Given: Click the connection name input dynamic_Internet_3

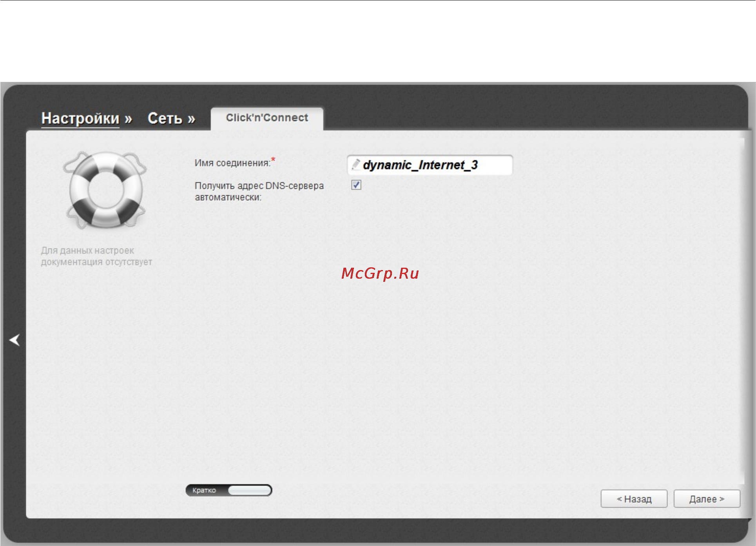Looking at the screenshot, I should 430,165.
